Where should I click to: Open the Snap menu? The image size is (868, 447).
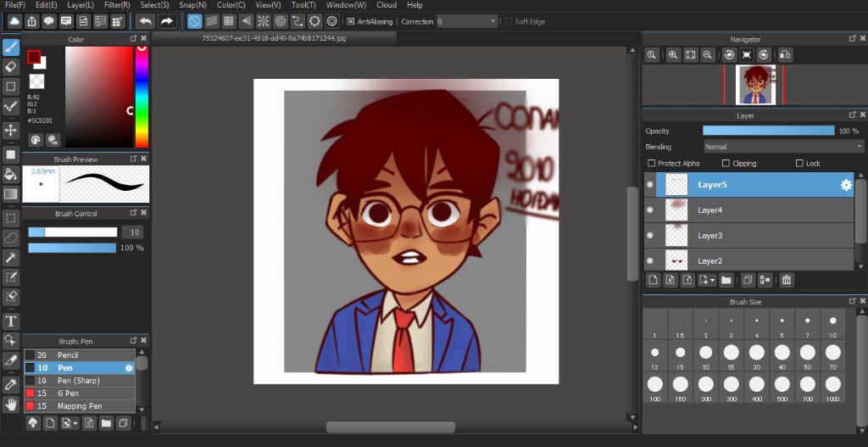[x=192, y=5]
